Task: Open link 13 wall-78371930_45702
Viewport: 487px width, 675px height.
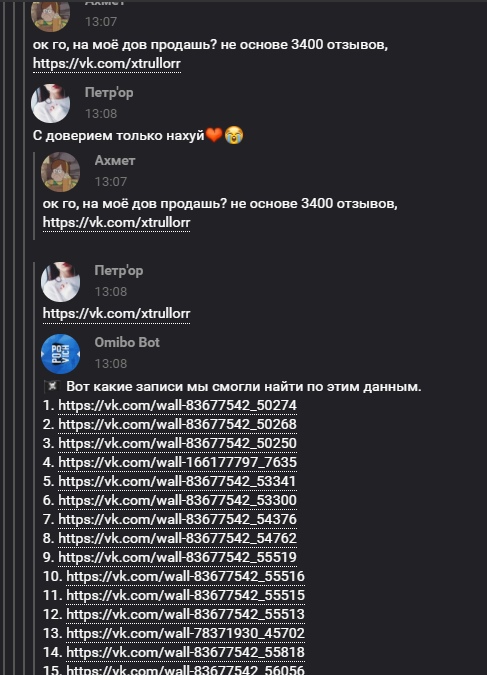Action: tap(186, 633)
